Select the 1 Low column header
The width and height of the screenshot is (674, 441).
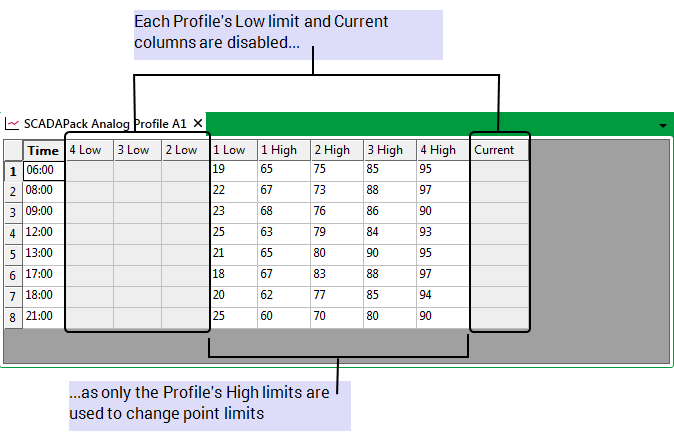click(x=232, y=150)
